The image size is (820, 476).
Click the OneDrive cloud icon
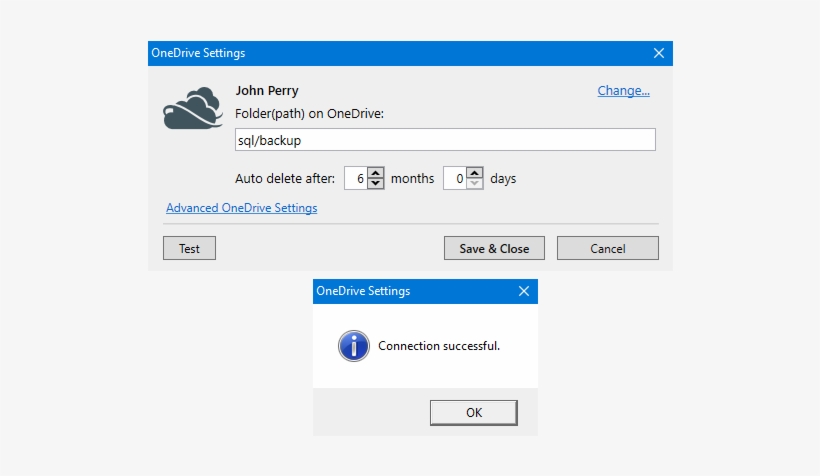(193, 108)
